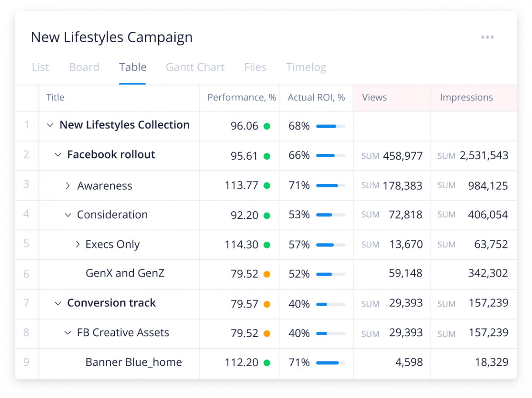The width and height of the screenshot is (532, 398).
Task: Click orange status dot in GenX and GenZ row
Action: coord(267,274)
